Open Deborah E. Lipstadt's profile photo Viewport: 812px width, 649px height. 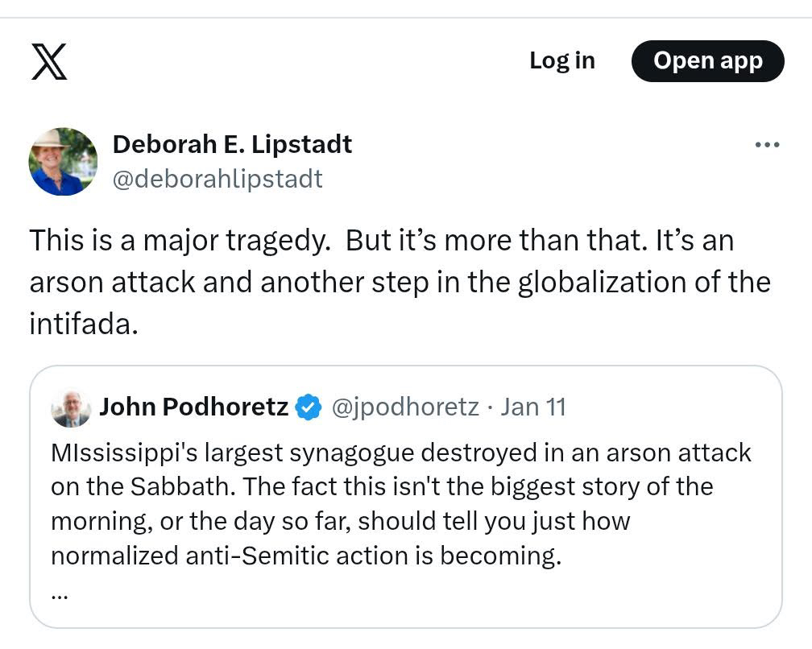63,162
